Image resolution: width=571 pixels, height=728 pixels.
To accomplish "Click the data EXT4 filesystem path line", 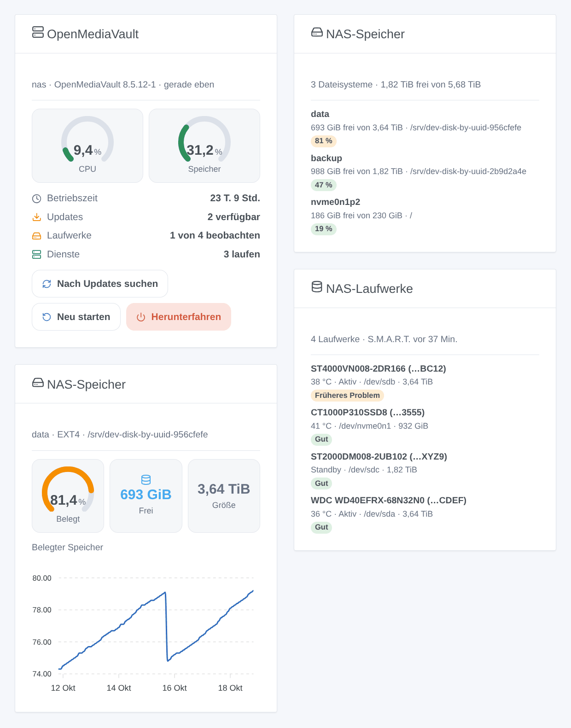I will 120,435.
